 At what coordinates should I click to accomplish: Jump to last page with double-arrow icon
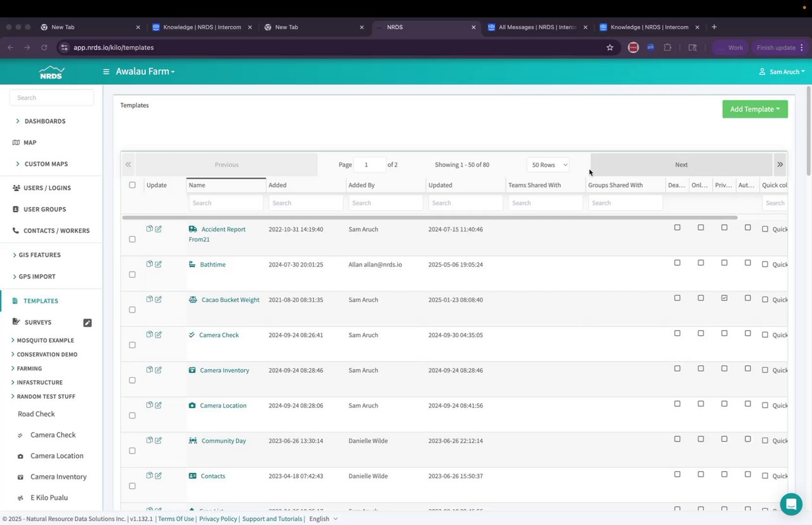(780, 164)
